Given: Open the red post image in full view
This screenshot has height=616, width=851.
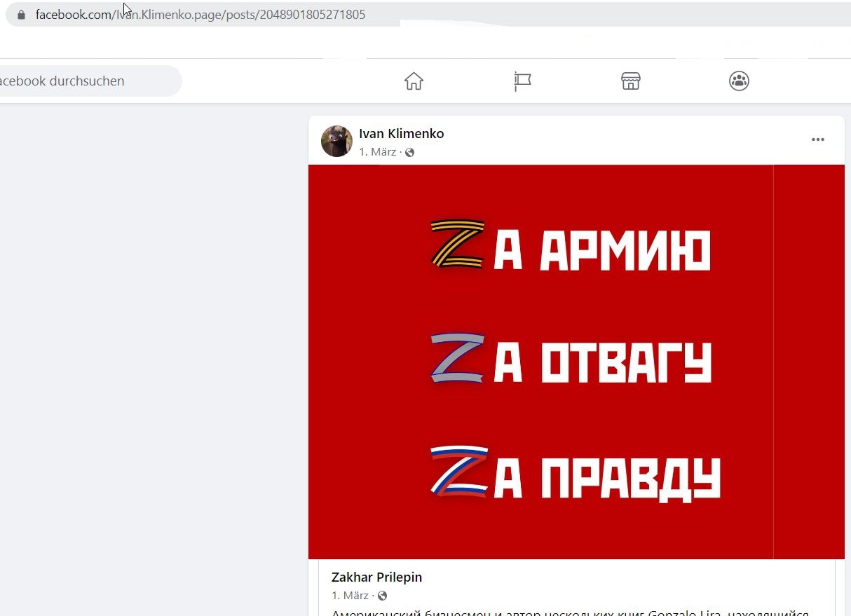Looking at the screenshot, I should [x=576, y=362].
